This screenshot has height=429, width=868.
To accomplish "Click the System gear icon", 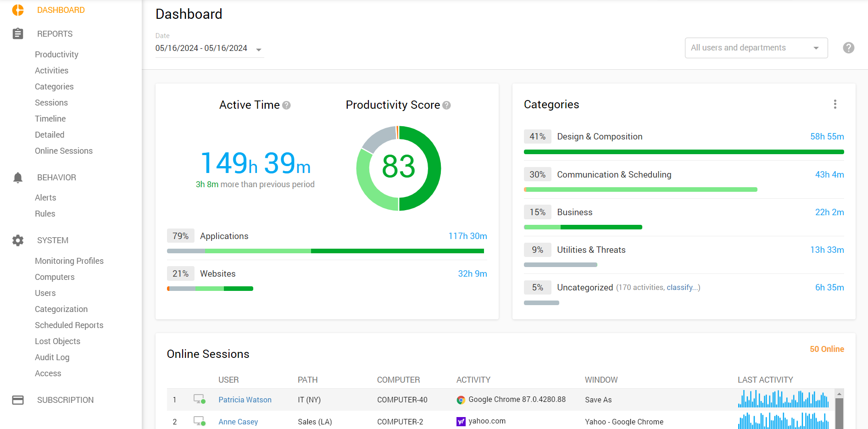I will (x=18, y=240).
